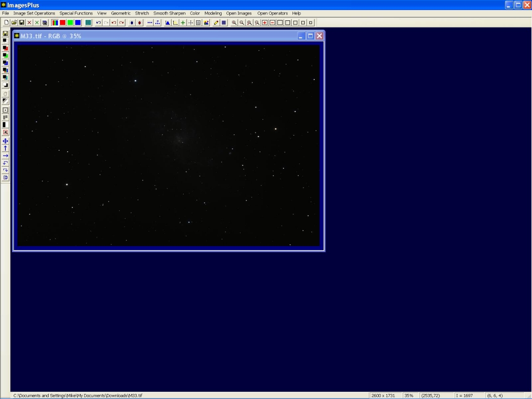
Task: Click the green X toolbar icon
Action: (x=37, y=22)
